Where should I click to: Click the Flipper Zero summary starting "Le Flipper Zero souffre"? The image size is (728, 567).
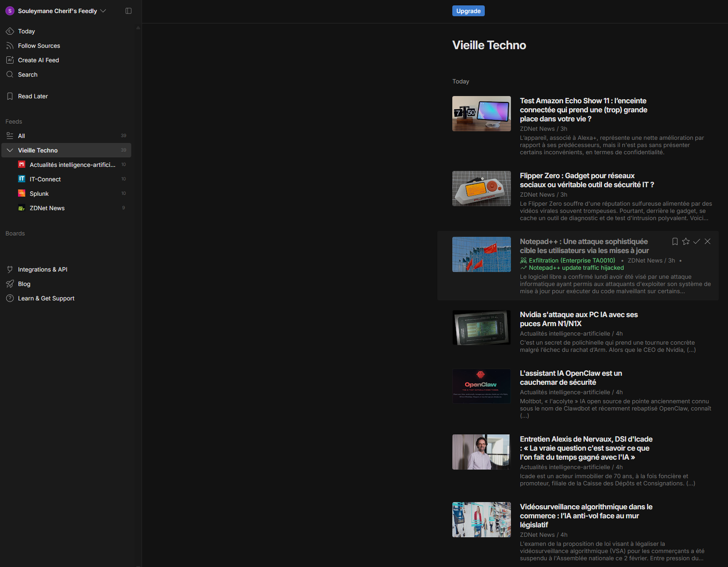pyautogui.click(x=616, y=211)
